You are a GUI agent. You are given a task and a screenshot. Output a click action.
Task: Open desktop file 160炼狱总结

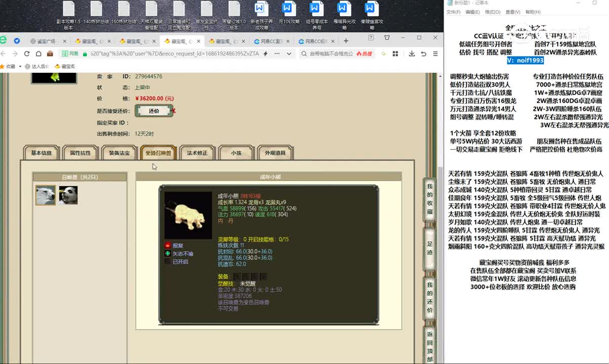124,13
